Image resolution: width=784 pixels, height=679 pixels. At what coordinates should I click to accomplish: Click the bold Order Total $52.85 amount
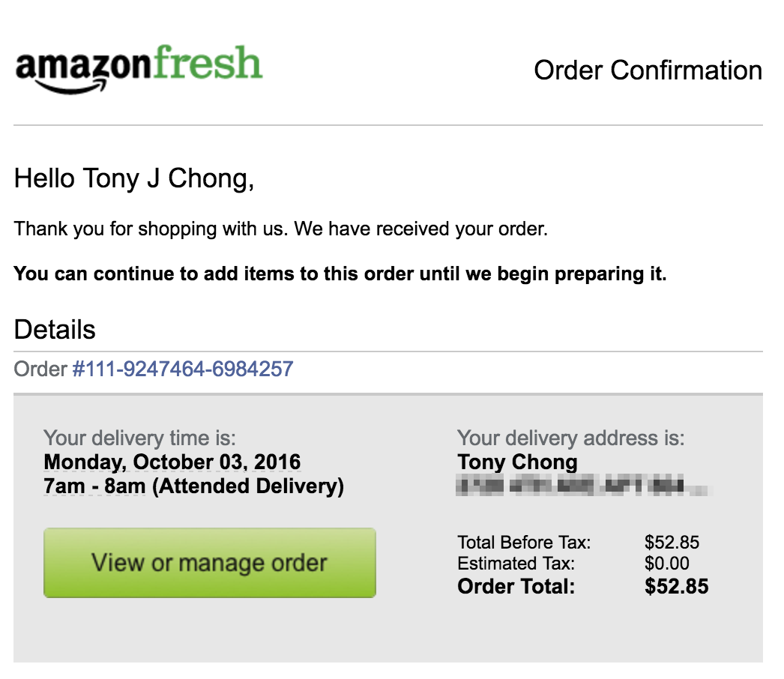point(676,587)
